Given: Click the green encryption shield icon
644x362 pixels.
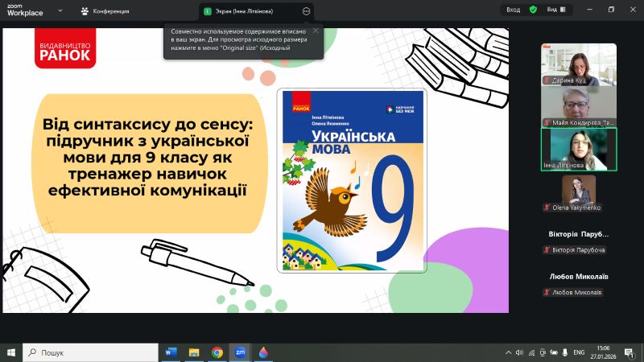Looking at the screenshot, I should click(533, 10).
